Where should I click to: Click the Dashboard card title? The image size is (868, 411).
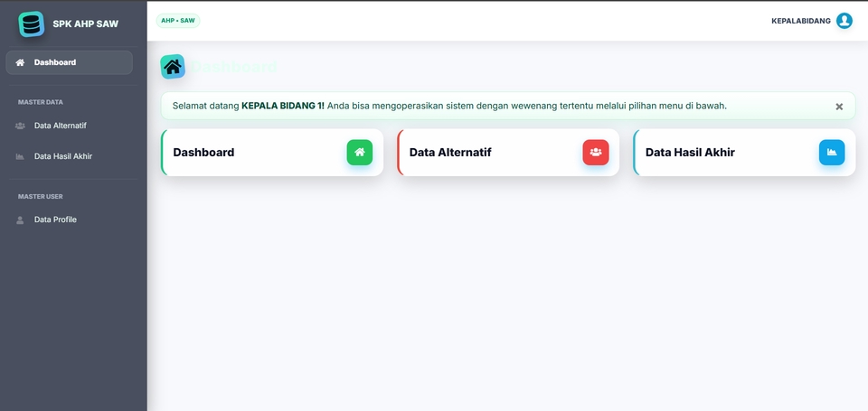point(203,153)
